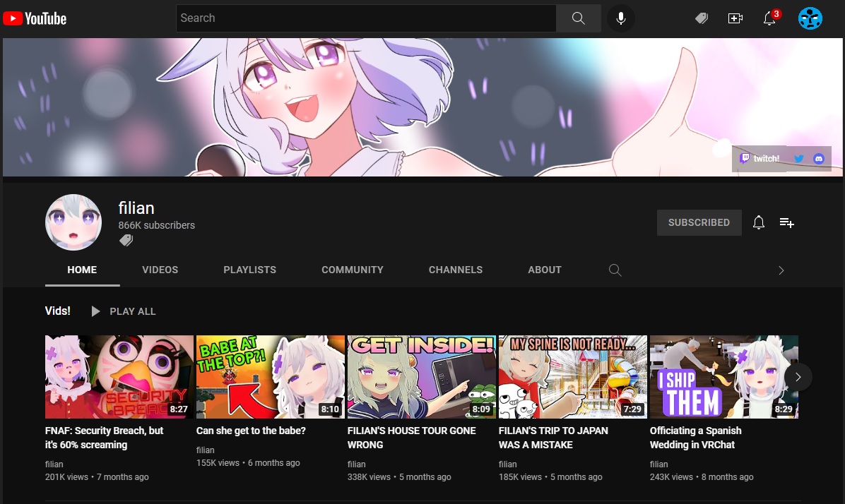Click the PLAY ALL label
The height and width of the screenshot is (504, 845).
click(x=133, y=311)
